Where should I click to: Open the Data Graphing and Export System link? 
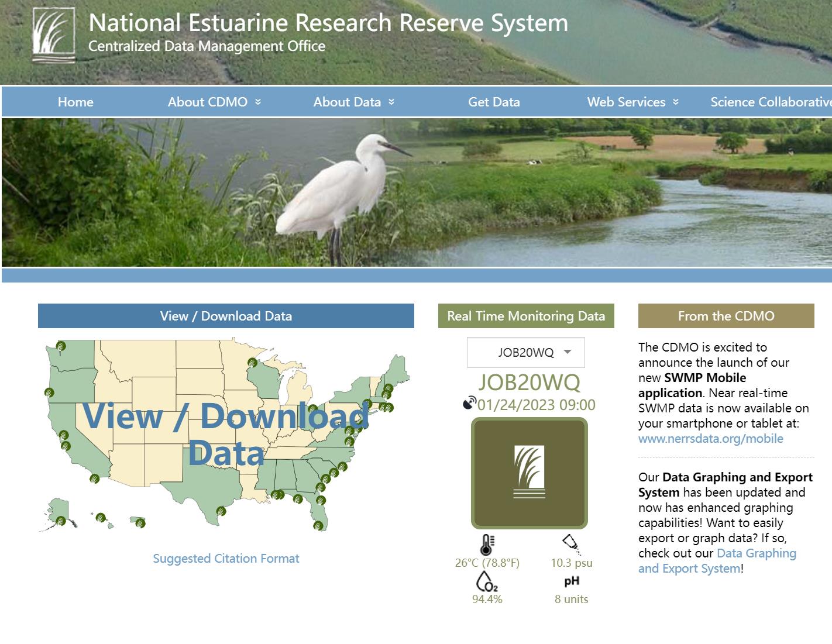756,553
